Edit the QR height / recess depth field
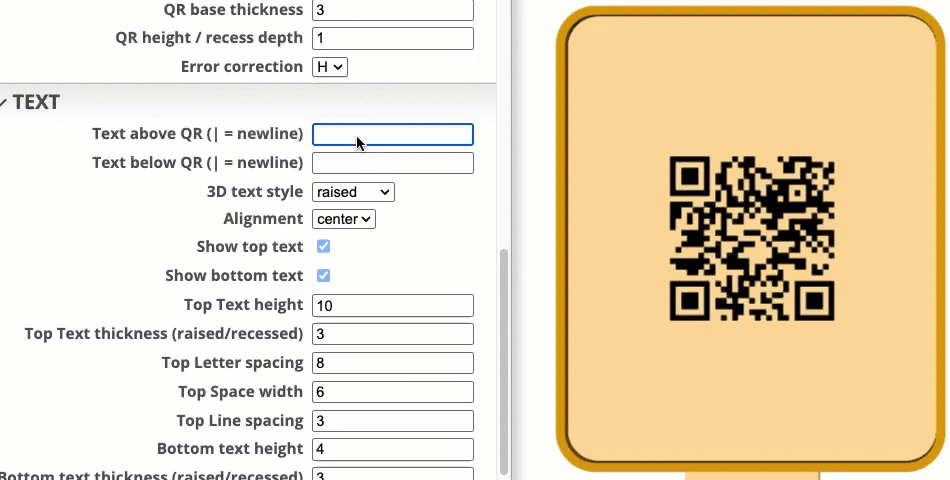This screenshot has width=950, height=480. [x=392, y=38]
